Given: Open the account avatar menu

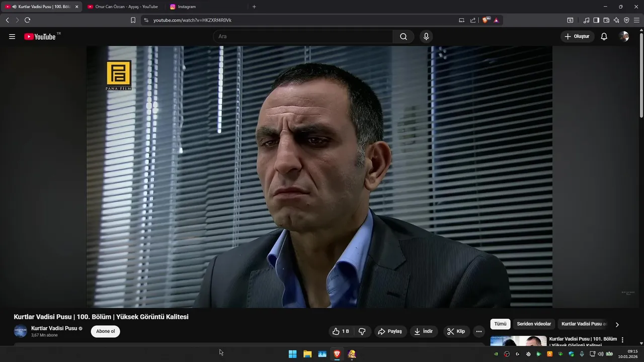Looking at the screenshot, I should [x=624, y=37].
